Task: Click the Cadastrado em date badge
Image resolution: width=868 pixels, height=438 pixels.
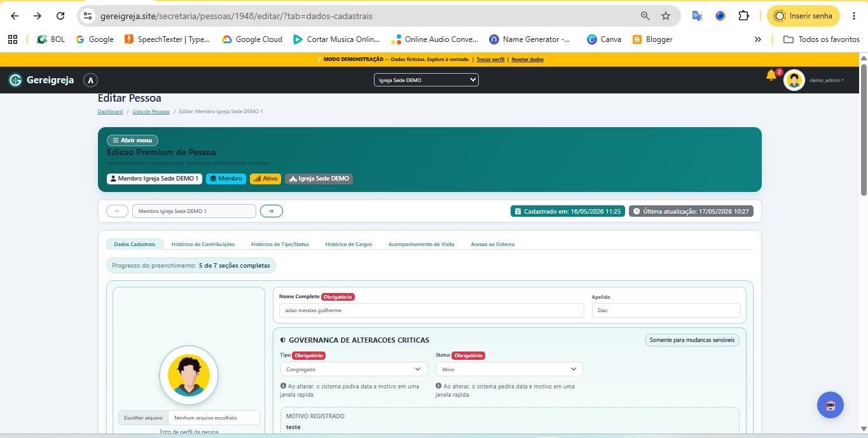Action: (x=568, y=211)
